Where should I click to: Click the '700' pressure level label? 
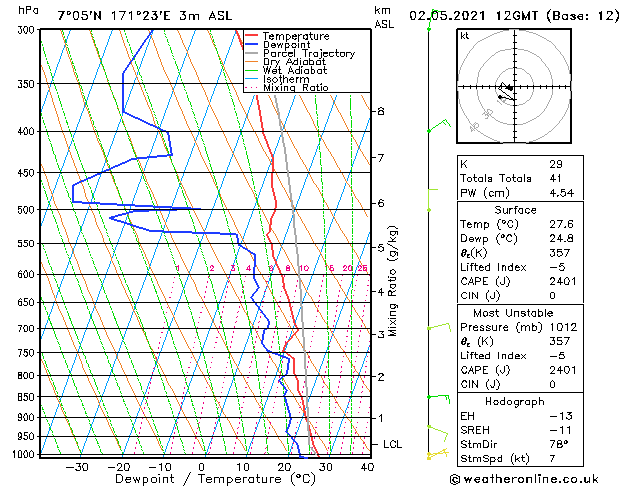click(28, 328)
